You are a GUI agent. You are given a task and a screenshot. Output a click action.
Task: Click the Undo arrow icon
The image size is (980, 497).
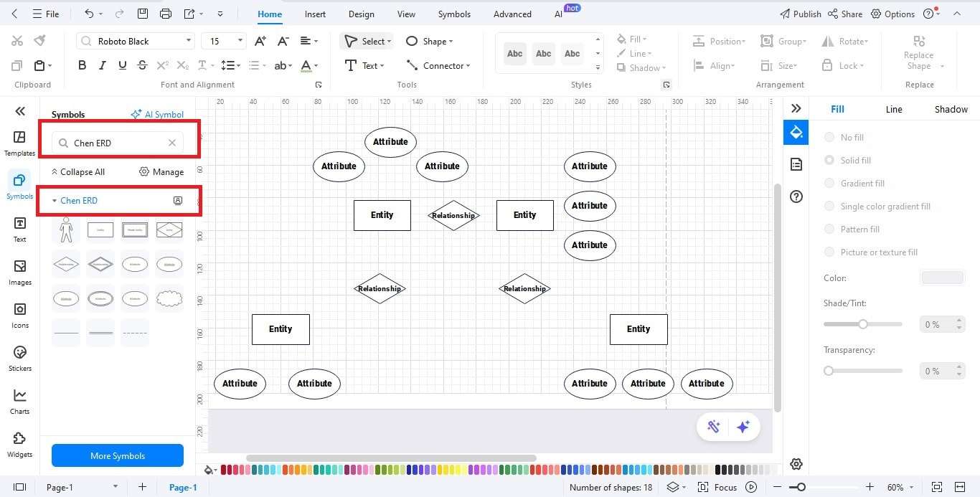pos(89,14)
